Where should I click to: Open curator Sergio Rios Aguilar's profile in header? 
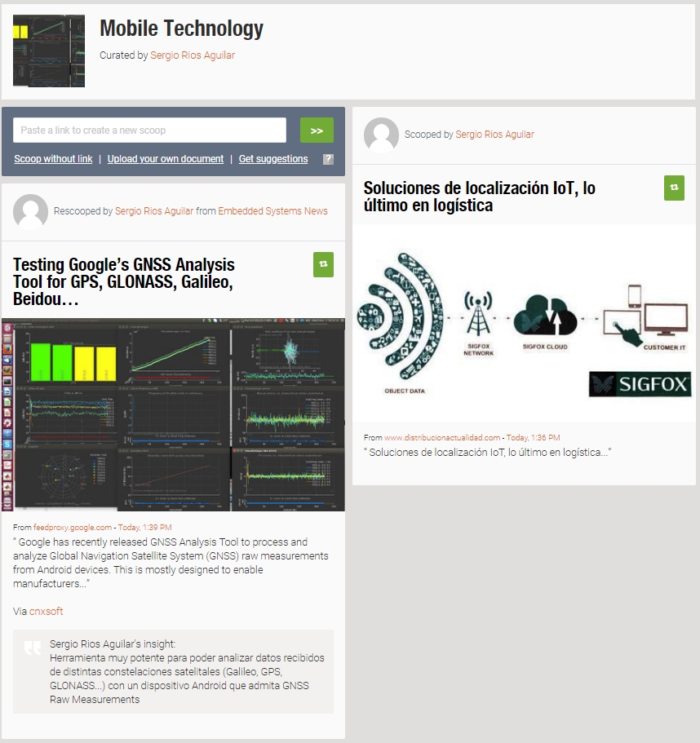point(192,55)
